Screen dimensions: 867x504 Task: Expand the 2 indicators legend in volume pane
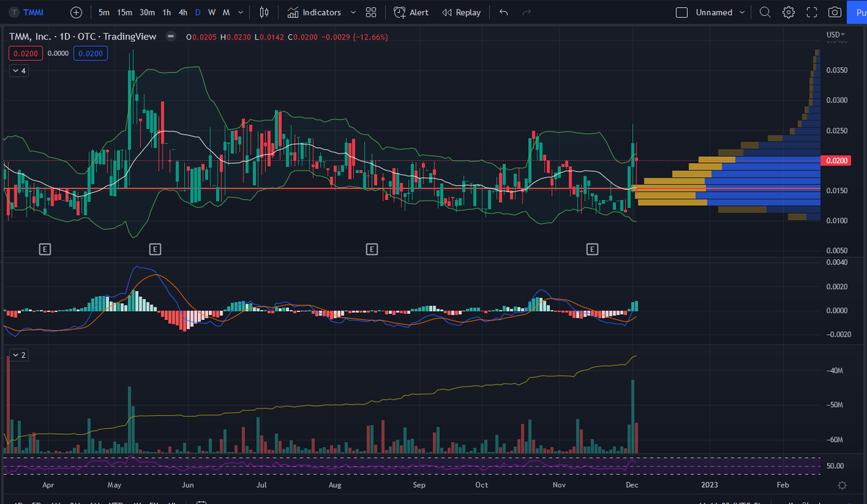pos(19,355)
